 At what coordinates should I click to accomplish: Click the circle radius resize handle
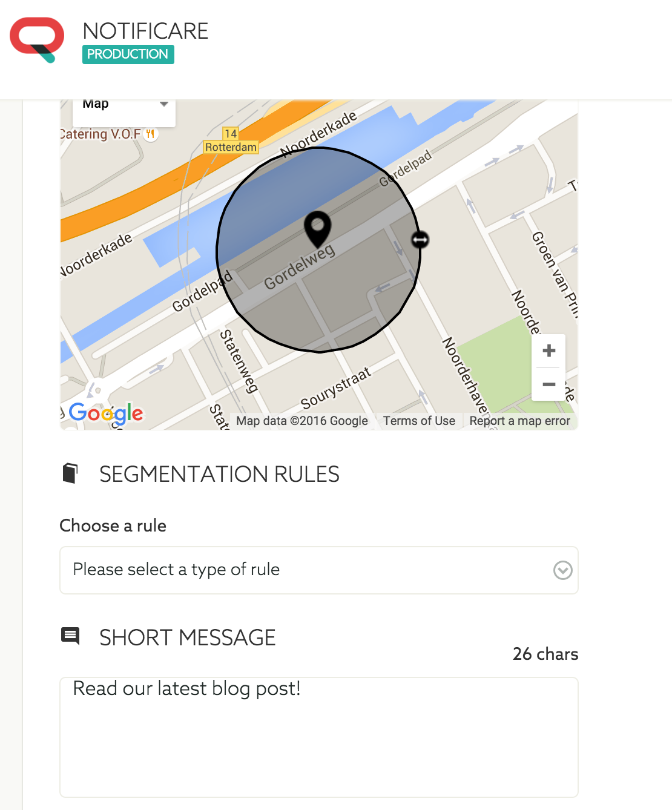click(420, 240)
